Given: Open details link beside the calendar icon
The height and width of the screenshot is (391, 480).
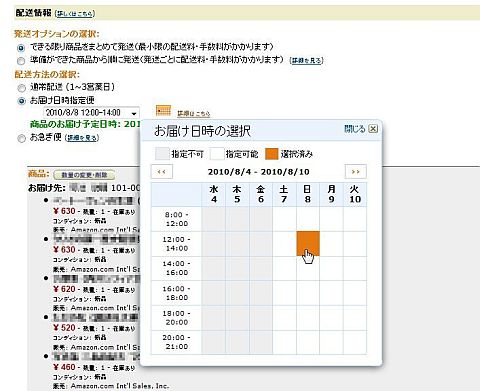Looking at the screenshot, I should coord(194,114).
